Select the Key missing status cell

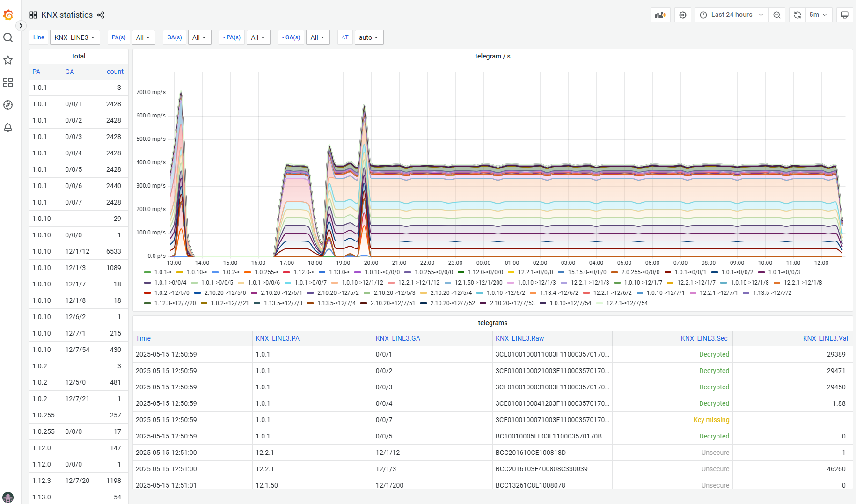673,420
